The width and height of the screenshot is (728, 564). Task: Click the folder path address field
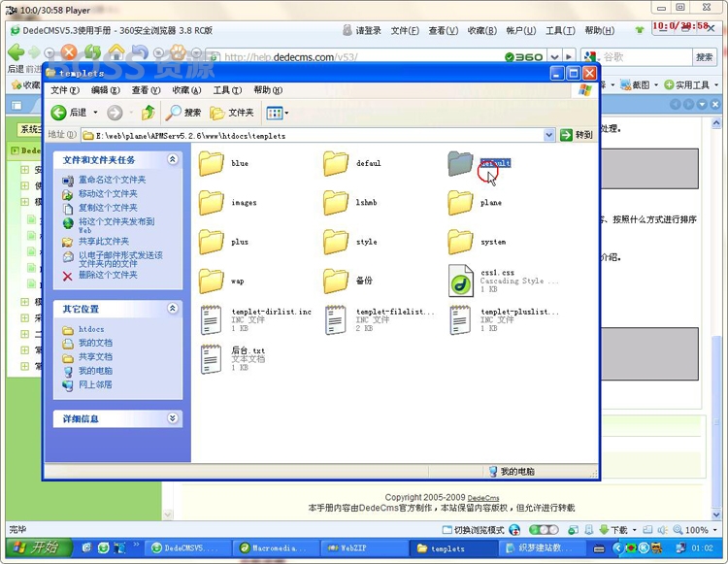(313, 136)
